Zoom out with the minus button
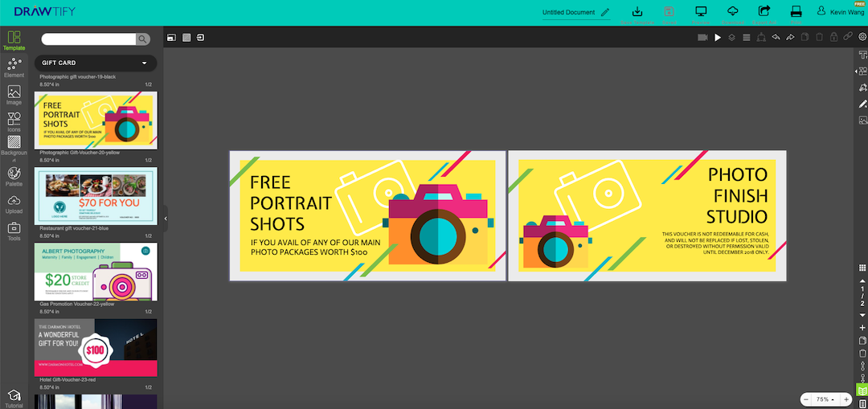This screenshot has width=868, height=409. point(806,399)
